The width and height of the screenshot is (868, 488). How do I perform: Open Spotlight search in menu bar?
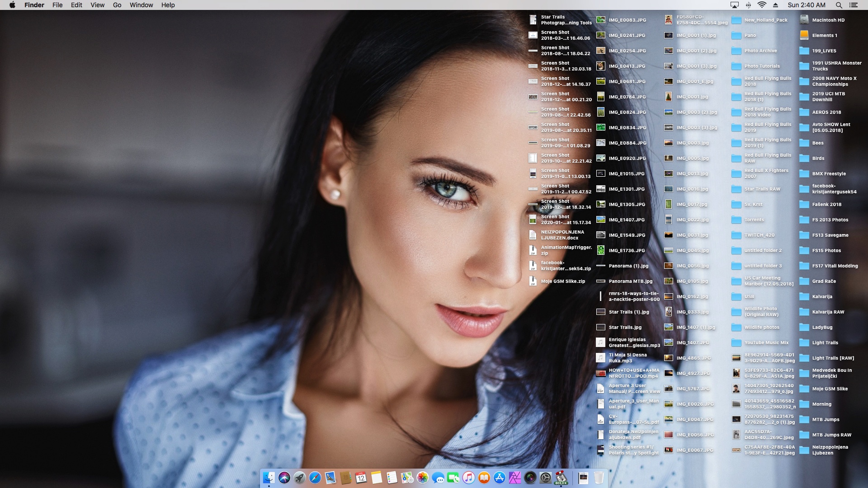click(839, 5)
